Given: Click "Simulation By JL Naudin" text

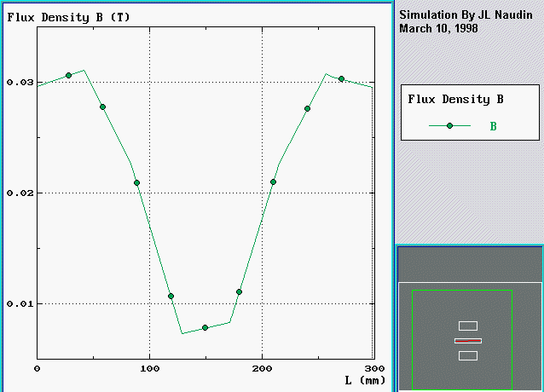Looking at the screenshot, I should tap(466, 14).
